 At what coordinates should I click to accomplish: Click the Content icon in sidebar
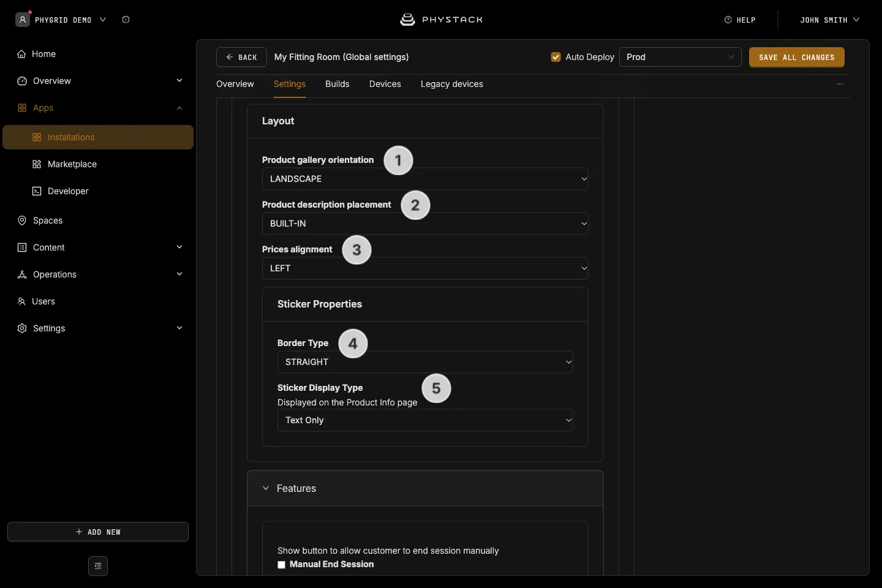click(x=22, y=247)
